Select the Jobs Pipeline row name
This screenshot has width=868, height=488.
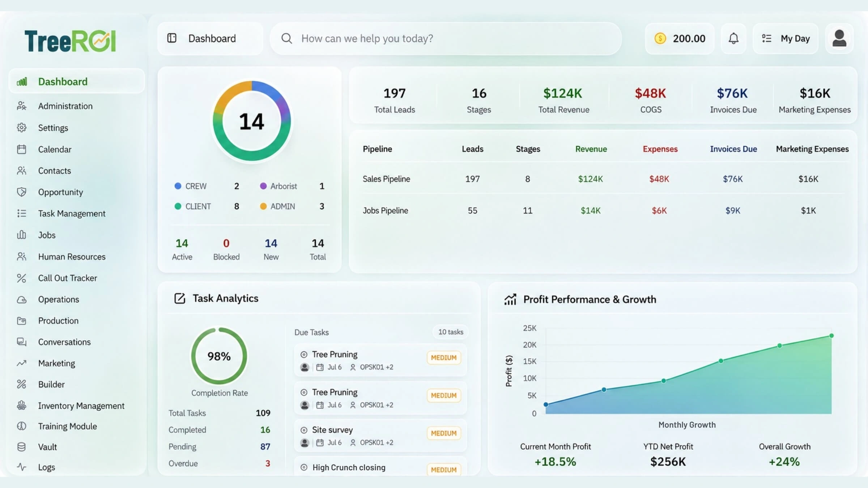pyautogui.click(x=385, y=210)
